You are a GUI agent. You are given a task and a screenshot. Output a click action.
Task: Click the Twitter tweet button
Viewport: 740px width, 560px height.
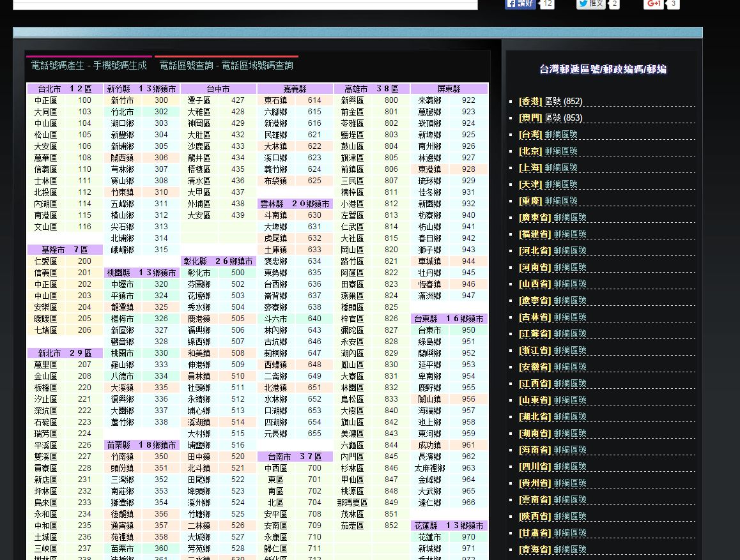tap(591, 4)
